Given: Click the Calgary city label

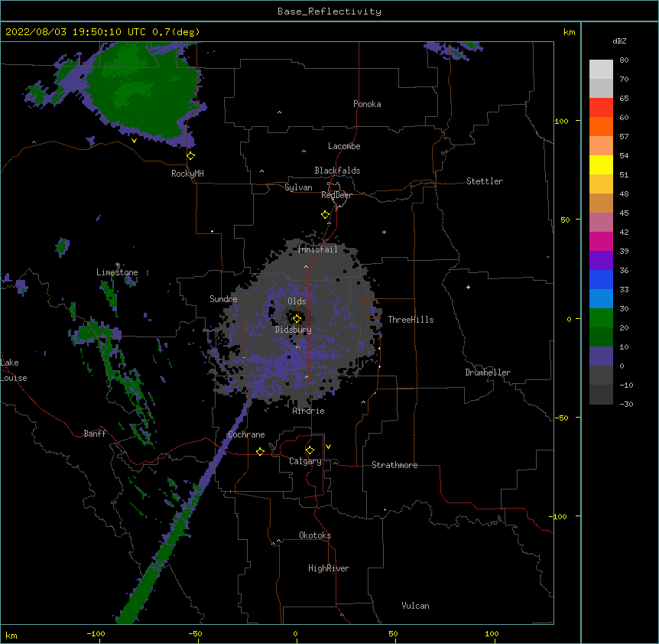Looking at the screenshot, I should pos(305,461).
